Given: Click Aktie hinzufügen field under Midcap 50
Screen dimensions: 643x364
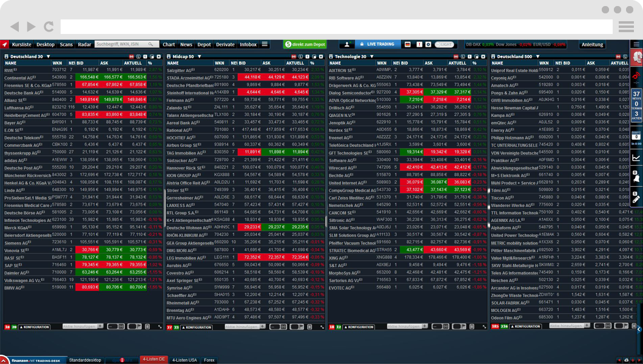Looking at the screenshot, I should [243, 327].
